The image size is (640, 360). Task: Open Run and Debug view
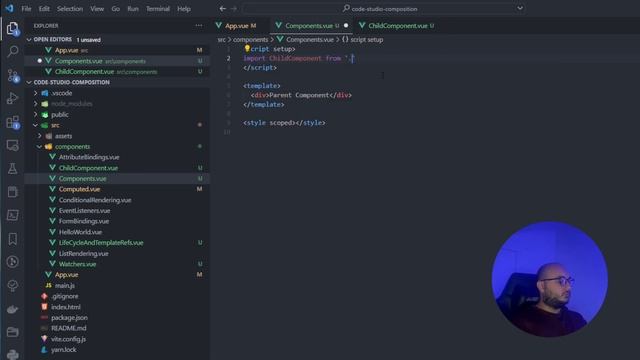pyautogui.click(x=13, y=98)
